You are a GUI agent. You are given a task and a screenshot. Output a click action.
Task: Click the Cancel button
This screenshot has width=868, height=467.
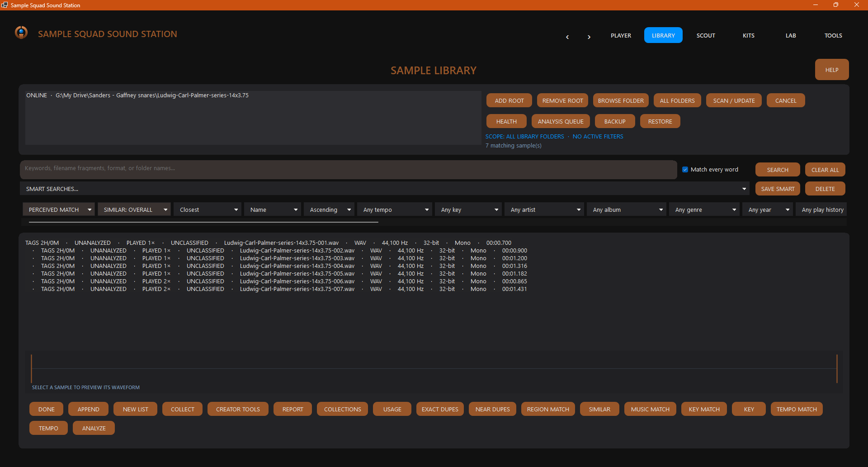pos(786,100)
